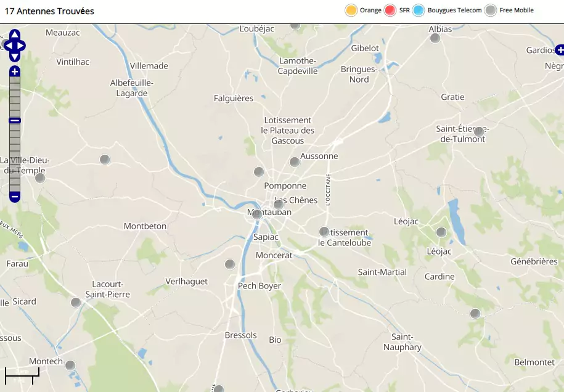Screen dimensions: 564x392
Task: Expand the layer switcher plus at right edge
Action: 559,50
